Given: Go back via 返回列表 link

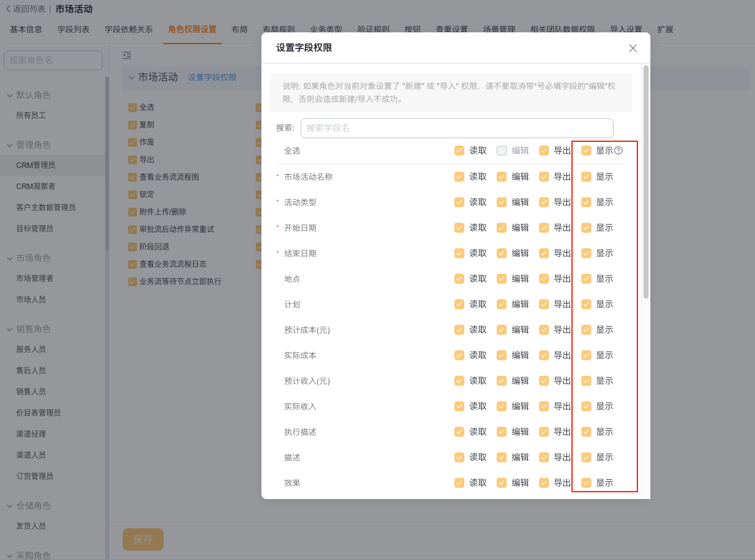Looking at the screenshot, I should pos(29,9).
